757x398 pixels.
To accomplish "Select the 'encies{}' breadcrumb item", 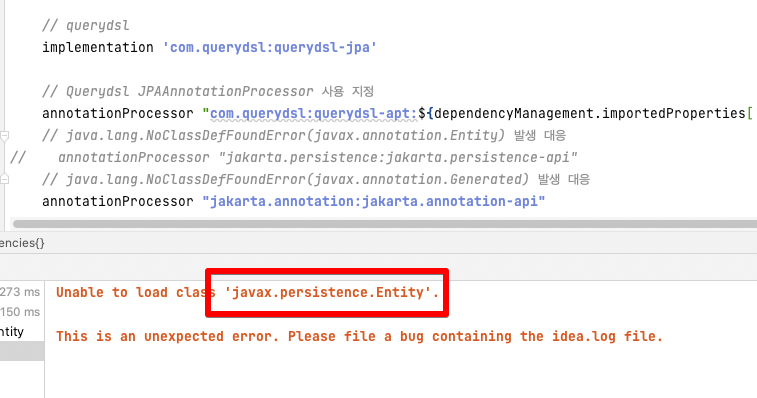I will click(22, 243).
